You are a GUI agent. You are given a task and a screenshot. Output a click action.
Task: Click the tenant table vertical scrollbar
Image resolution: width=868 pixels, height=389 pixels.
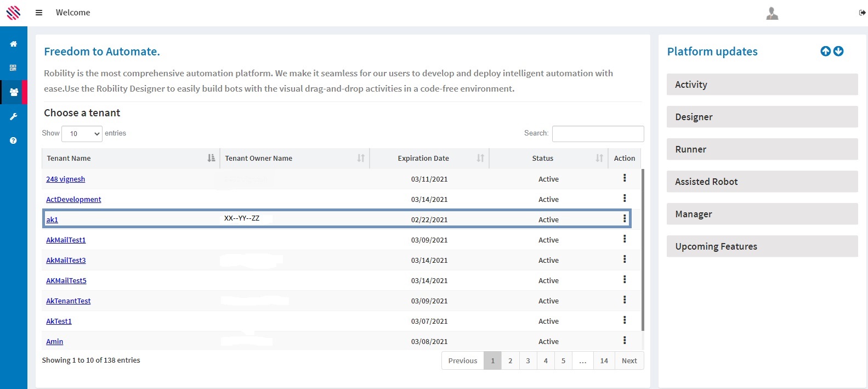[643, 250]
